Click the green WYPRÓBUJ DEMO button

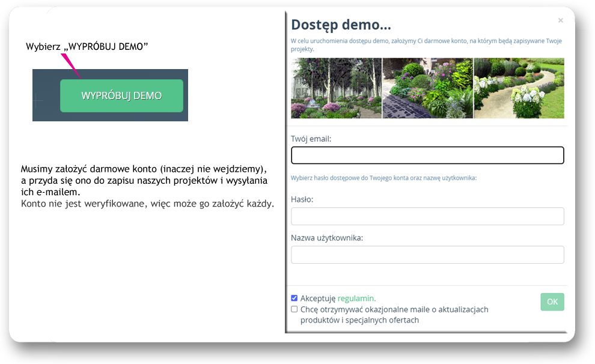point(121,96)
